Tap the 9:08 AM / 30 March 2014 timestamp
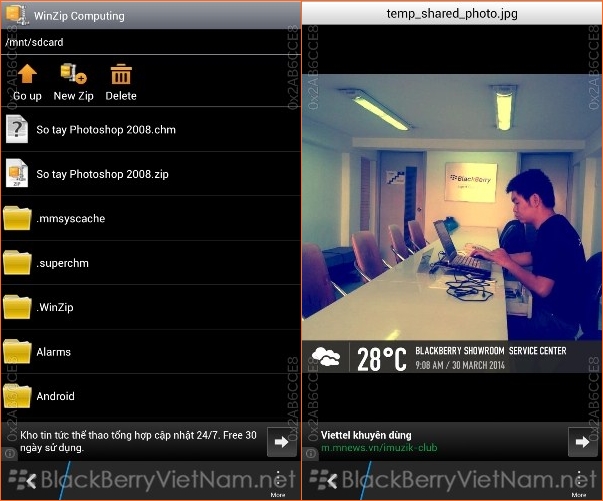Viewport: 603px width, 501px height. (x=460, y=365)
